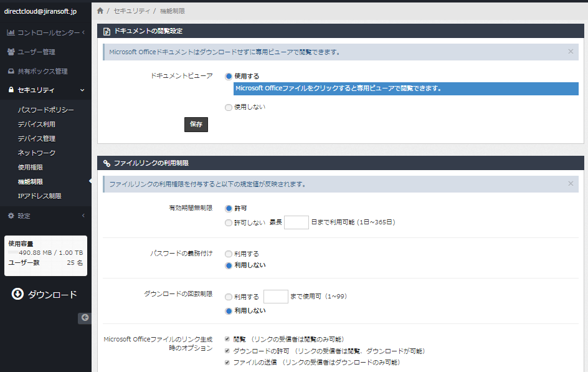Image resolution: width=588 pixels, height=372 pixels.
Task: Collapse the セキュリティ menu chevron
Action: pos(82,90)
